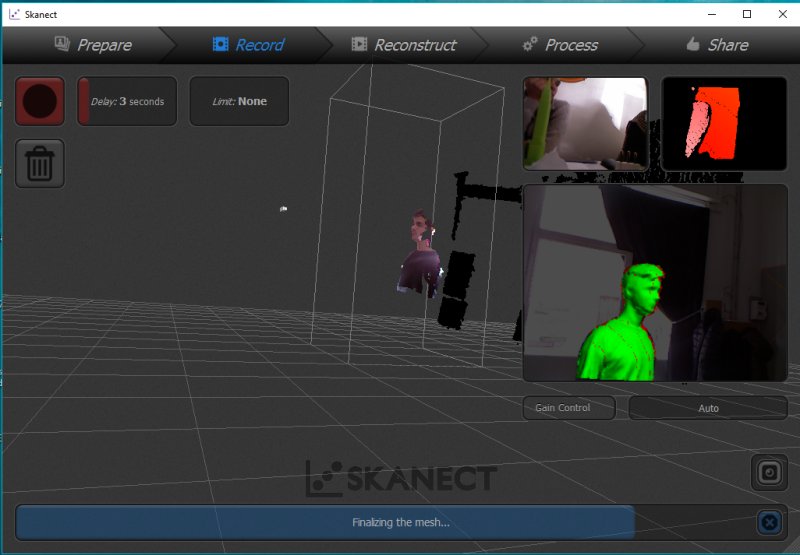Image resolution: width=800 pixels, height=555 pixels.
Task: Click the large green-person tracking preview
Action: tap(656, 283)
